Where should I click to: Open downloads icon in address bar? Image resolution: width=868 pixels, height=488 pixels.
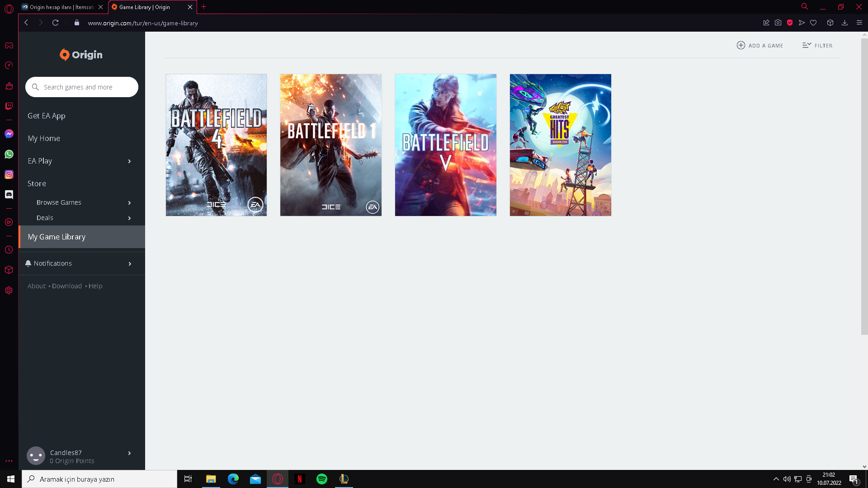[844, 23]
